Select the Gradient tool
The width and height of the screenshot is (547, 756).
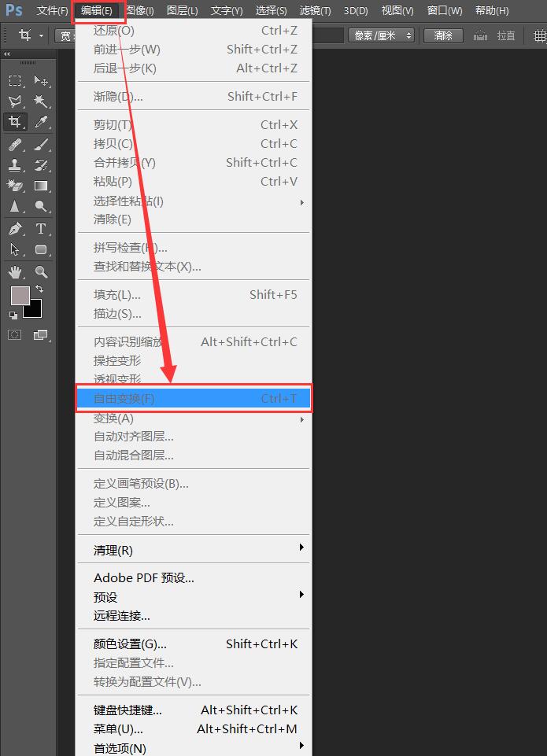pyautogui.click(x=41, y=186)
